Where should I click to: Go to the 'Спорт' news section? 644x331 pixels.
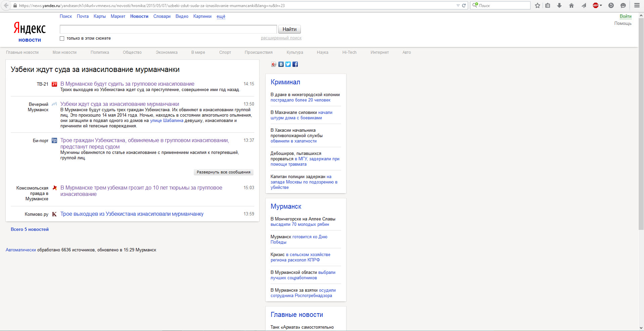(x=225, y=52)
